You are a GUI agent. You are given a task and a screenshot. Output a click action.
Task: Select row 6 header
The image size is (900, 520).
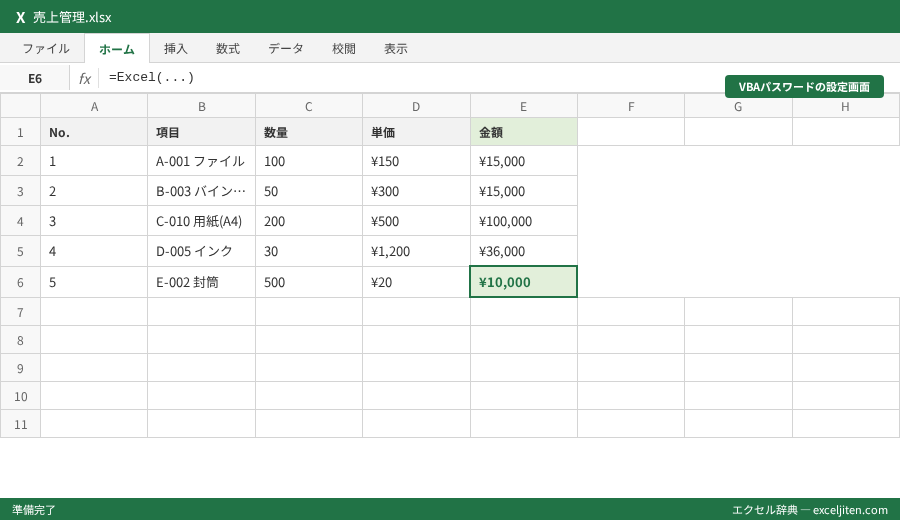(x=20, y=282)
